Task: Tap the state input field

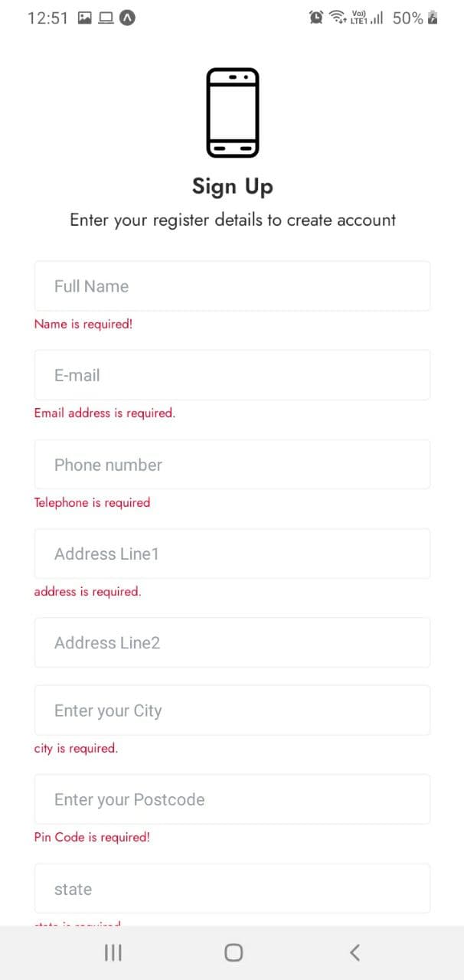Action: click(232, 889)
